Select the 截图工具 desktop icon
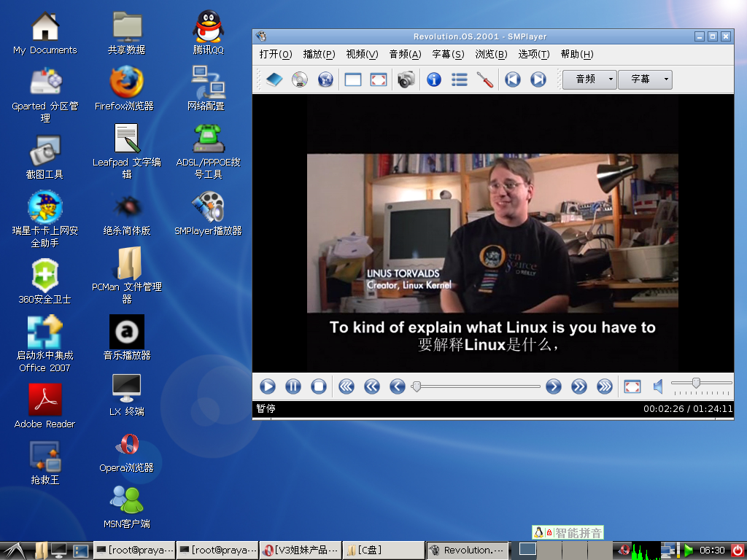 coord(45,157)
